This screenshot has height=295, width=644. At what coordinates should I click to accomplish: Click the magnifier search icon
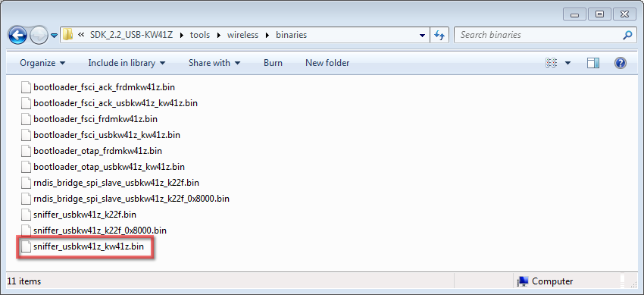[627, 35]
